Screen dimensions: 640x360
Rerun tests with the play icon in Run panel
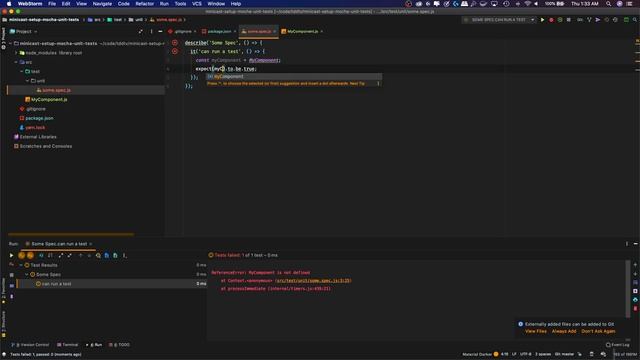(11, 256)
